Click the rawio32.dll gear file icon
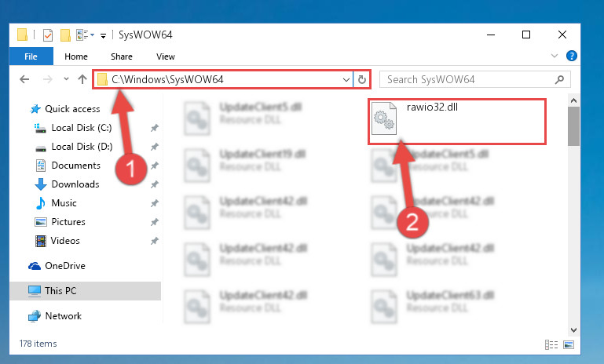Viewport: 604px width, 364px height. click(x=384, y=118)
